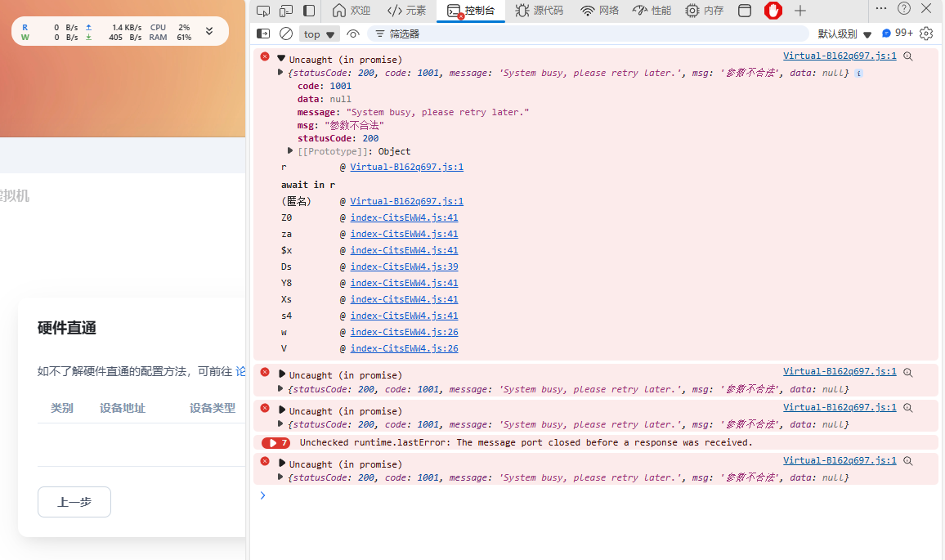Open index-CitsEWW4.js:39 link for Ds
945x560 pixels.
pos(404,267)
